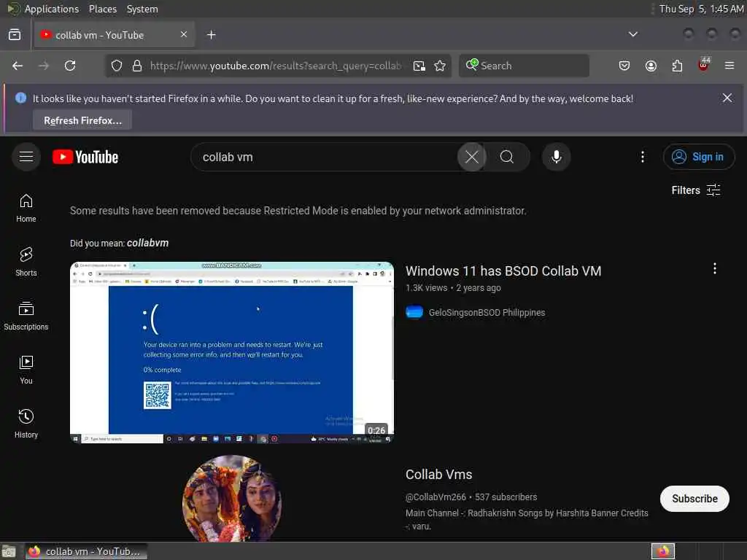Open the Firefox extensions puzzle icon
This screenshot has width=747, height=560.
[x=677, y=66]
